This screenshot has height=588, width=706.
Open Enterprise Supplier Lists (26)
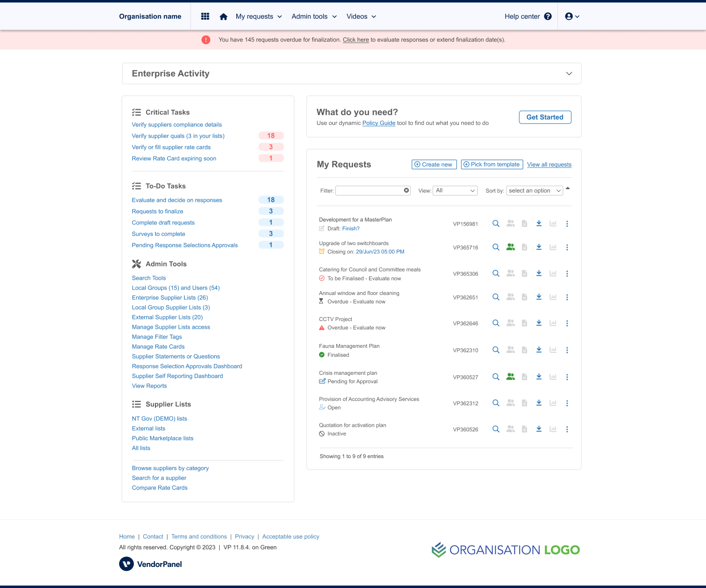point(170,297)
